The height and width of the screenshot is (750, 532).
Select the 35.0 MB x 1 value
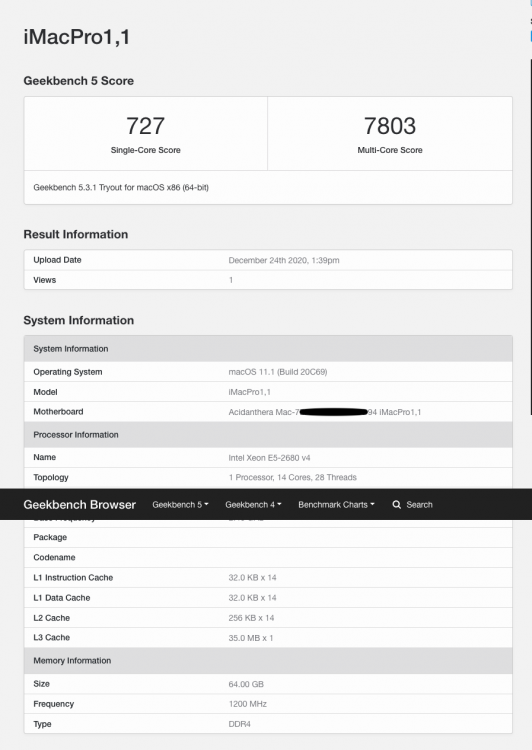pos(251,638)
